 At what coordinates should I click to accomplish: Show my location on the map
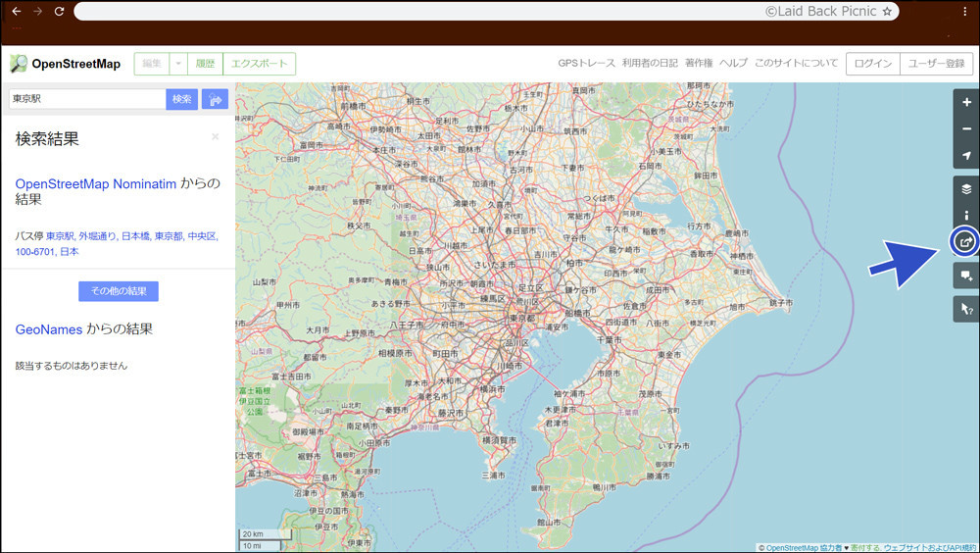(x=966, y=155)
